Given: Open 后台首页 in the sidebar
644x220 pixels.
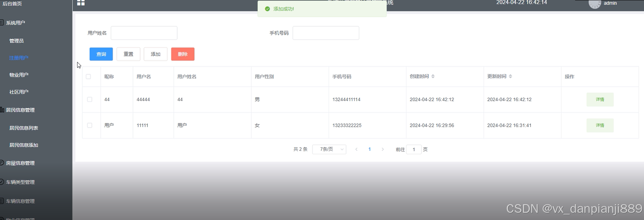Looking at the screenshot, I should pyautogui.click(x=12, y=4).
